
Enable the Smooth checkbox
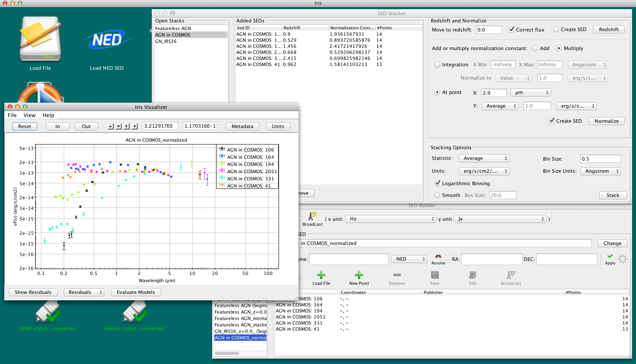[437, 195]
